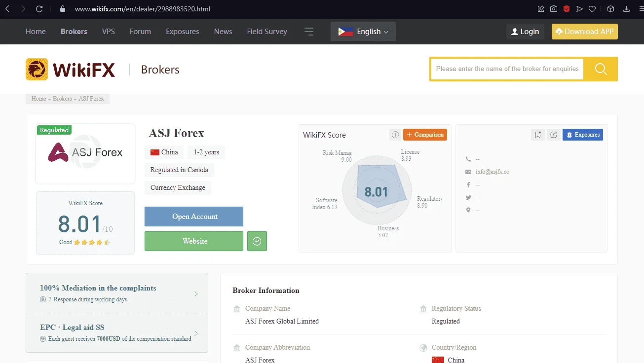Image resolution: width=644 pixels, height=363 pixels.
Task: Click the 1-2 years tag
Action: coord(206,152)
